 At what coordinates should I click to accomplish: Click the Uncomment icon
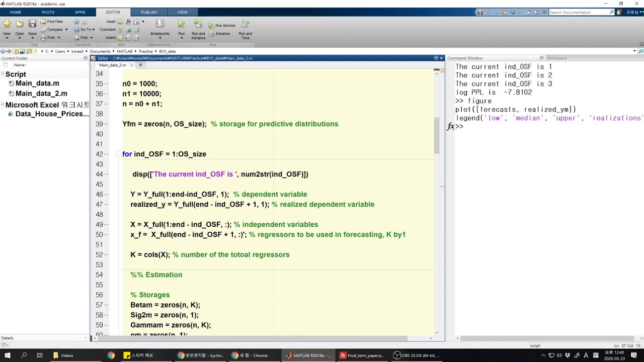point(128,30)
